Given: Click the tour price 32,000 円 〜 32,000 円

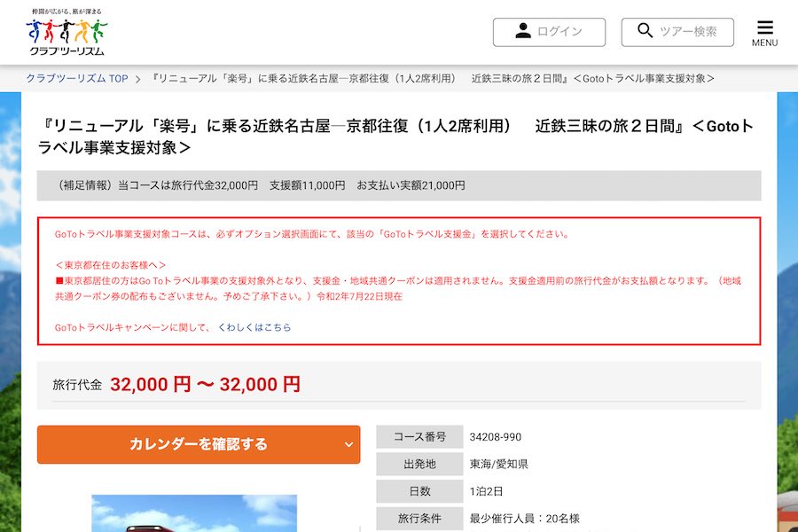Looking at the screenshot, I should pos(205,384).
